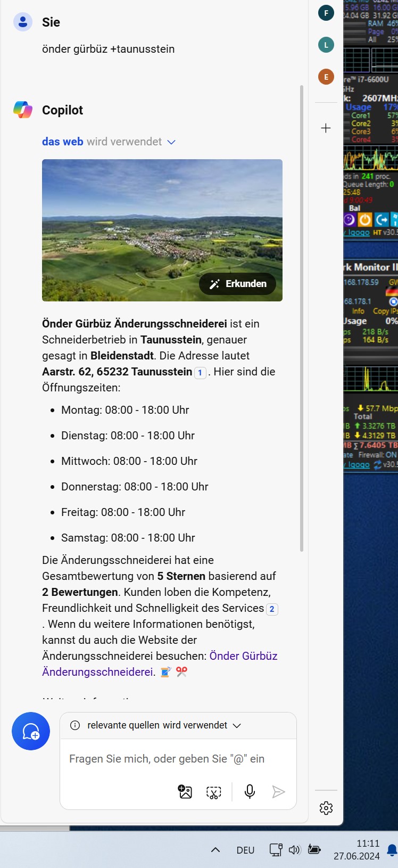This screenshot has height=868, width=398.
Task: Click the Sie user avatar
Action: tap(23, 22)
